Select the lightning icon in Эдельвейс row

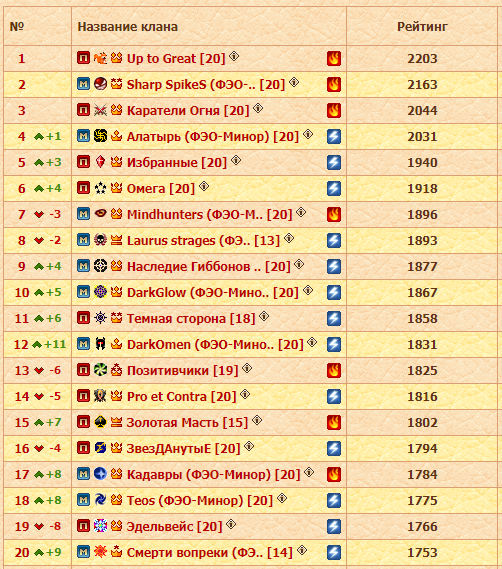pos(334,527)
